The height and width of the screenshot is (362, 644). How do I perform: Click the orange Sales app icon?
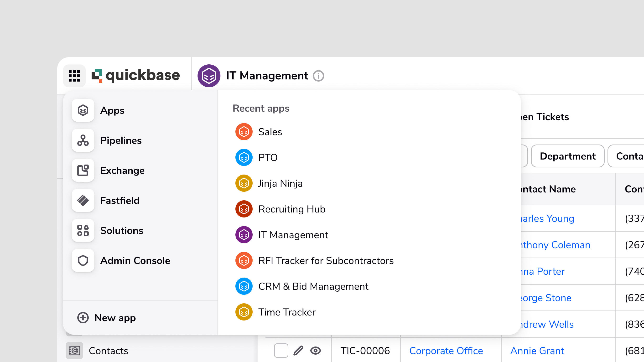point(244,132)
